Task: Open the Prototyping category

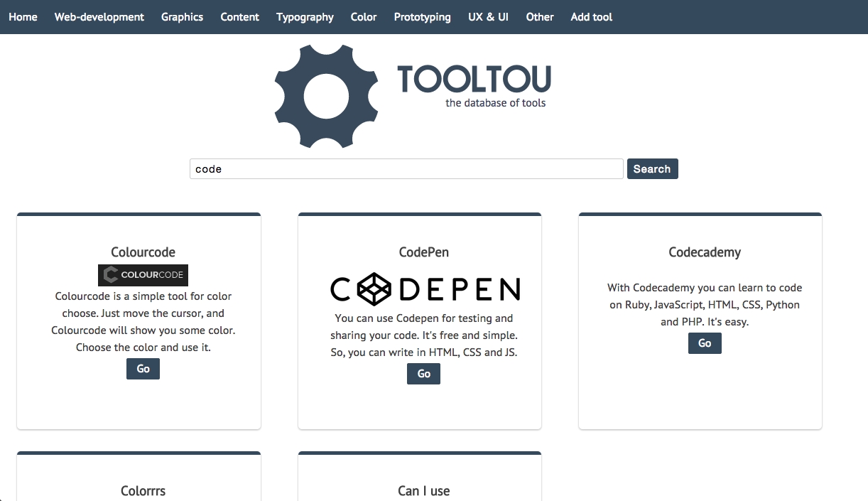Action: [x=422, y=17]
